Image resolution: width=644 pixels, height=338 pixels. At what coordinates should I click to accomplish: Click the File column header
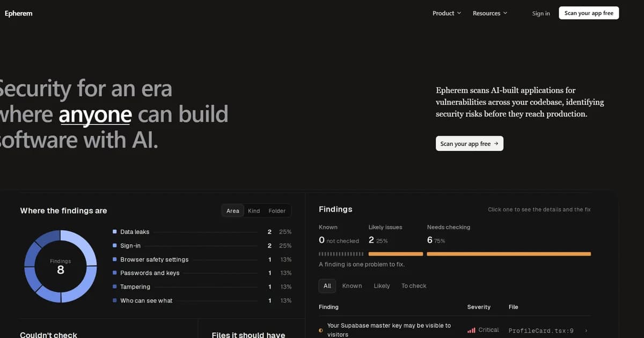tap(514, 307)
